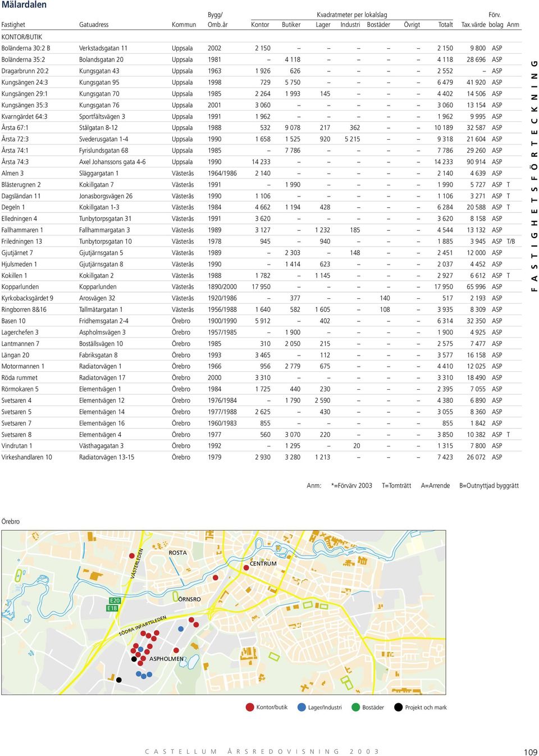Click the SÖDRA INFARTSLEDEN road label
The image size is (539, 756).
click(x=143, y=626)
